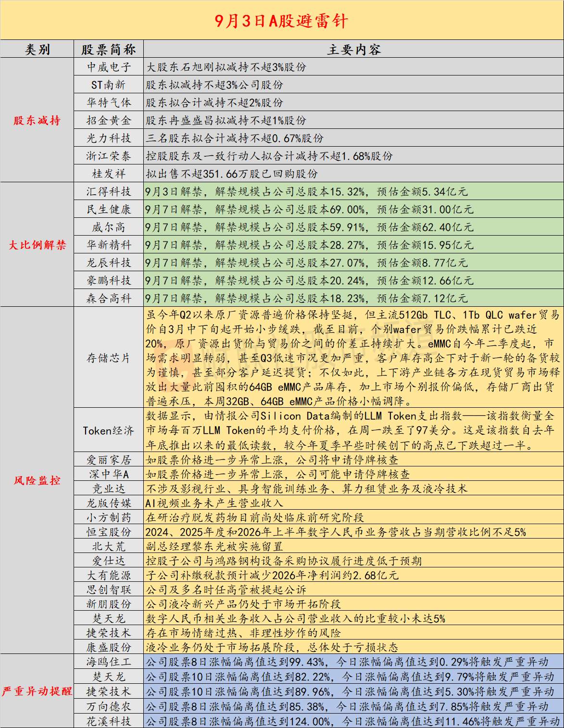Choose the '华新精科' cell
Viewport: 564px width, 728px height.
109,245
